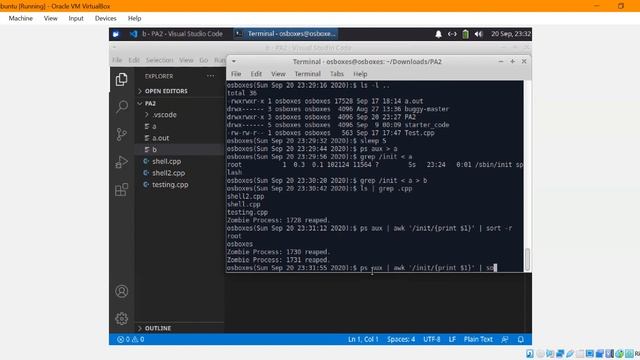Open the Source Control view

click(x=121, y=134)
